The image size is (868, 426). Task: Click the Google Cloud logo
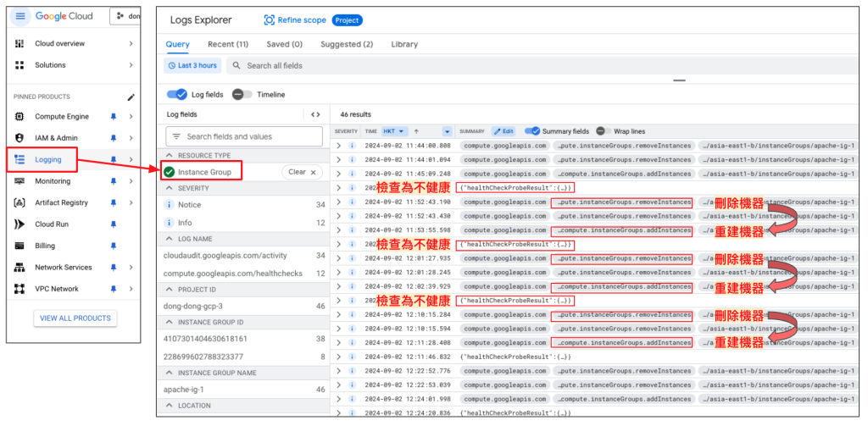(x=64, y=16)
